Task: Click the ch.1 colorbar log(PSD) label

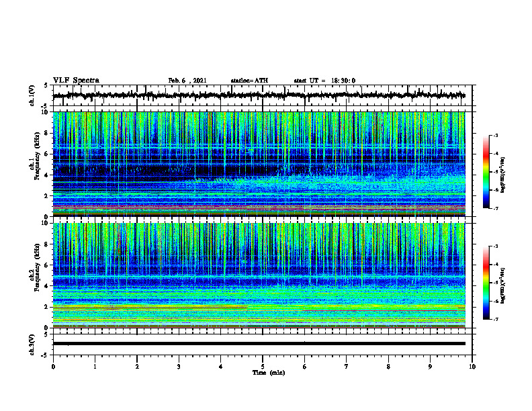Action: point(503,175)
